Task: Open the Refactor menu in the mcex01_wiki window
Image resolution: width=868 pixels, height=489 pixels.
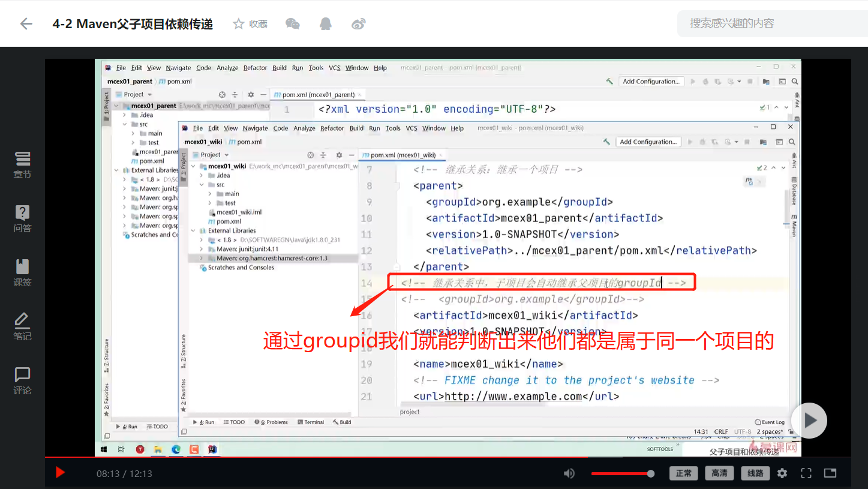Action: [x=332, y=128]
